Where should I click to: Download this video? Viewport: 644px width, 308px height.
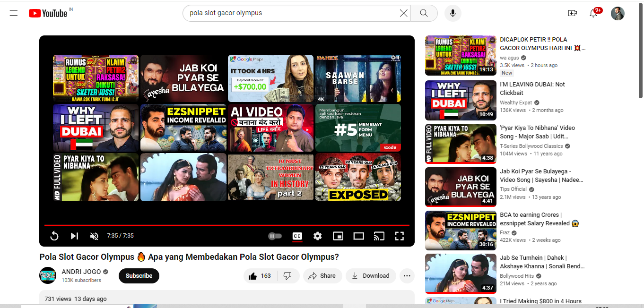click(x=371, y=276)
